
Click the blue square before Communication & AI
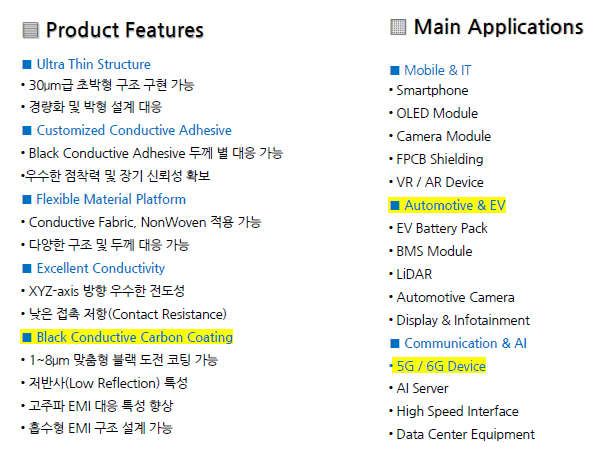[395, 343]
